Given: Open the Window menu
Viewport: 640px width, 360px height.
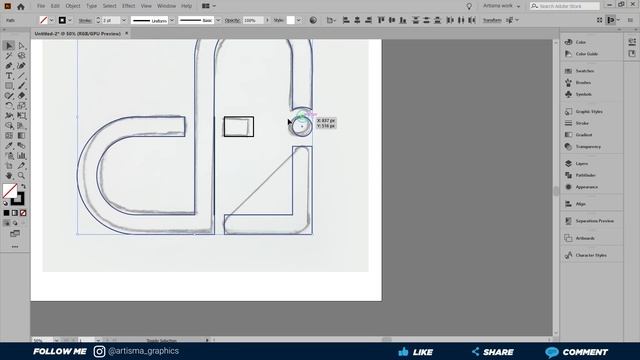Looking at the screenshot, I should tap(166, 6).
